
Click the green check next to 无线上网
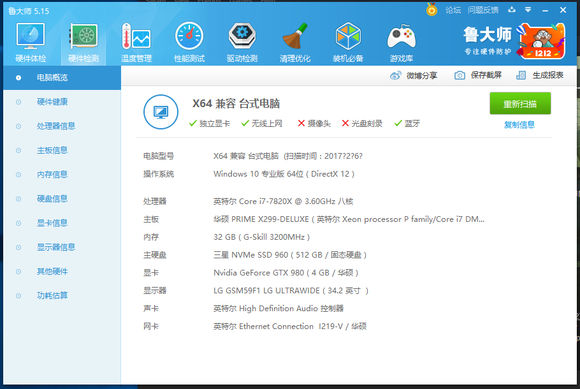coord(245,123)
